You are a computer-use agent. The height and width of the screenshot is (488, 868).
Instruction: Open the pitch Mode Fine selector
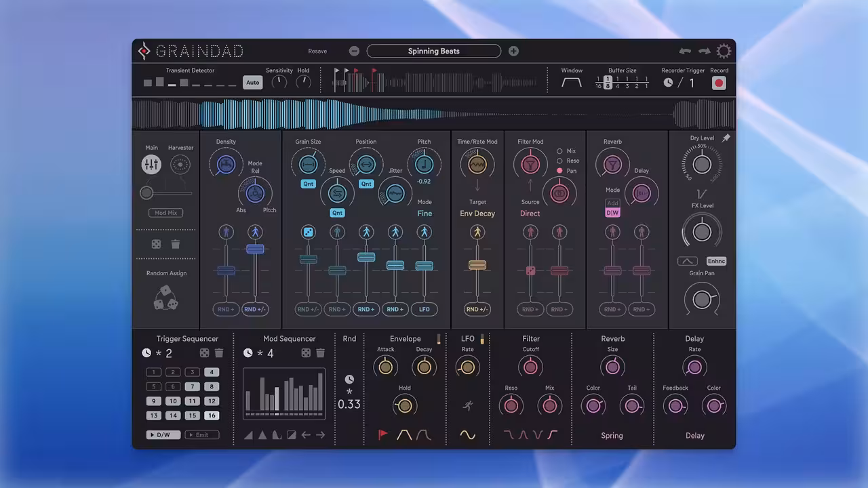click(425, 213)
